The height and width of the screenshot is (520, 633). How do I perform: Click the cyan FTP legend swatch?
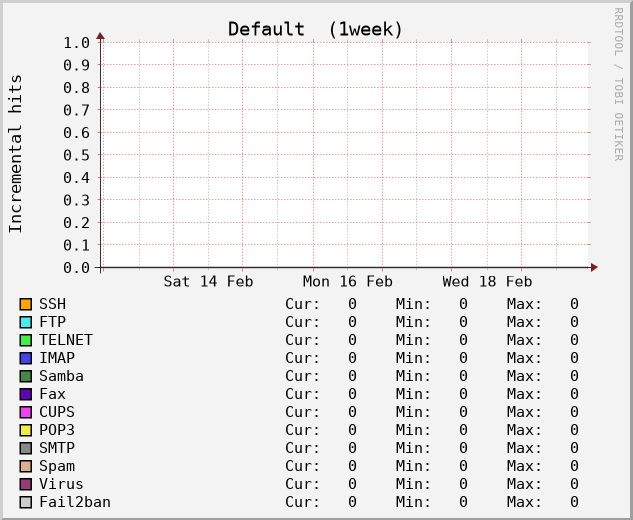point(26,322)
